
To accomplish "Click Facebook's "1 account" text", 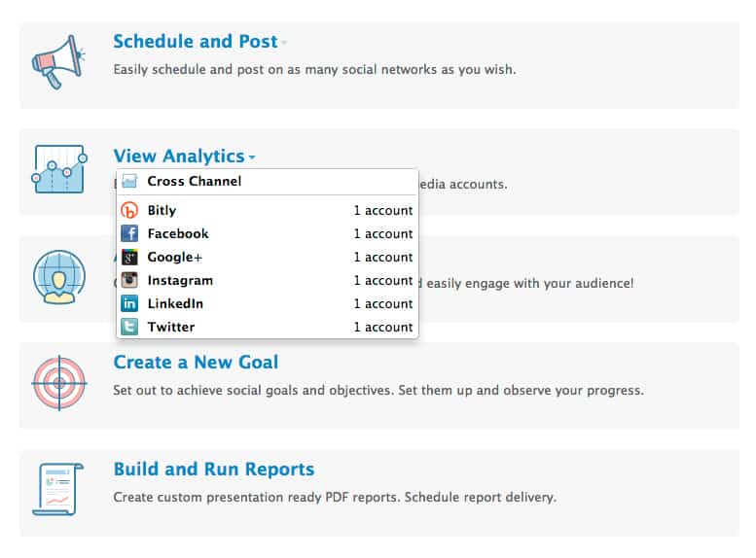I will click(x=383, y=233).
